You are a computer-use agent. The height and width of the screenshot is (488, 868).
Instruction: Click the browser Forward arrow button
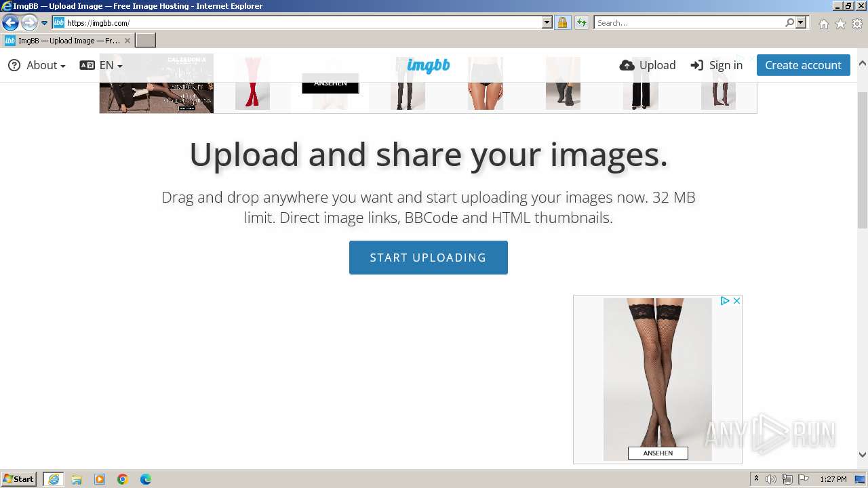tap(29, 23)
